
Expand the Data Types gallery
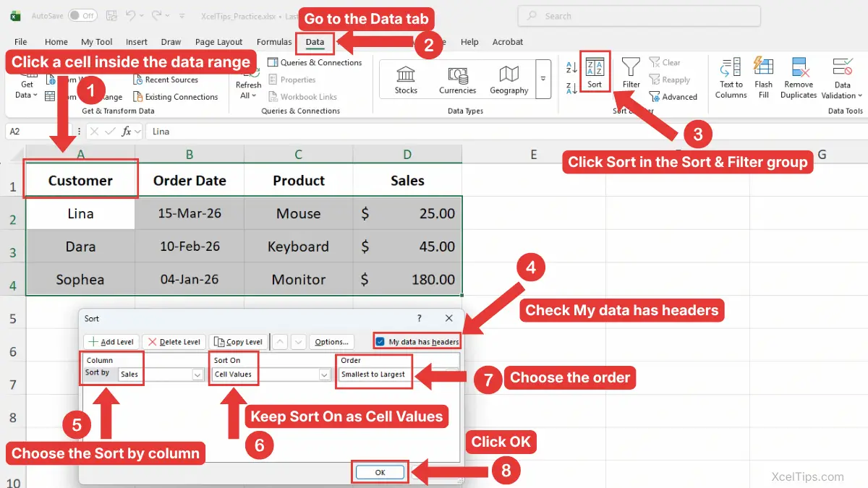542,80
